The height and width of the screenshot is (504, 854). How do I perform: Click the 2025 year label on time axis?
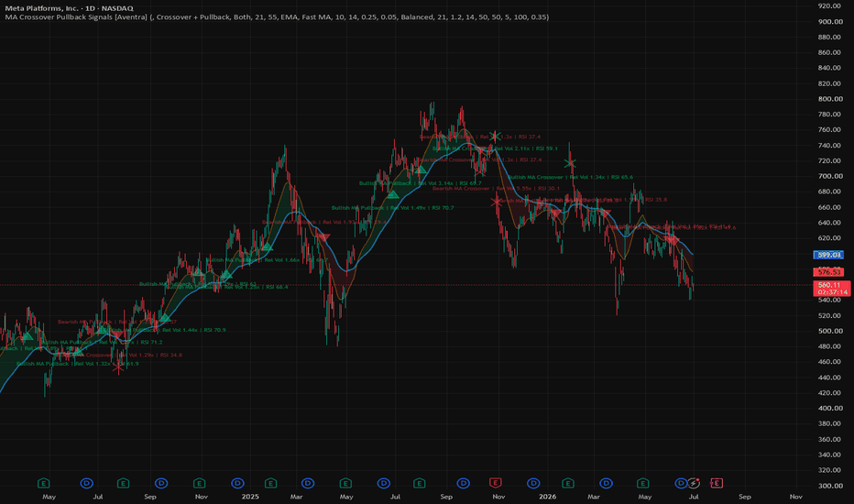click(x=250, y=497)
